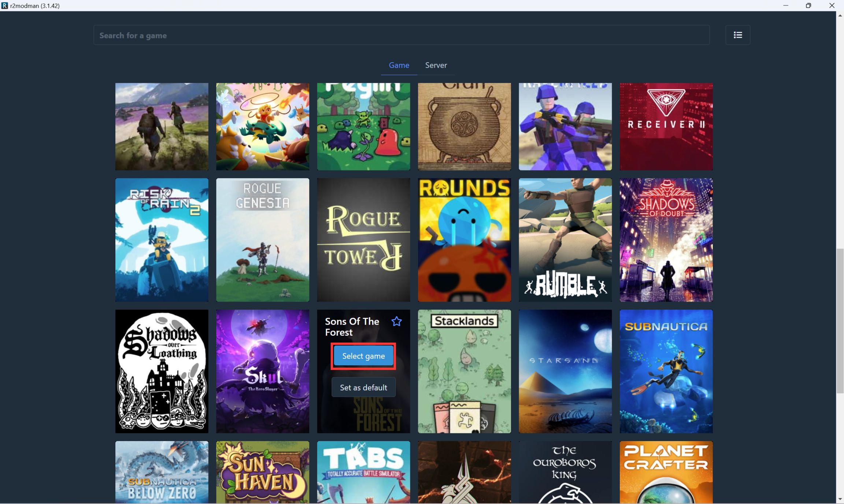The height and width of the screenshot is (504, 844).
Task: Minimize the r2modman window
Action: click(785, 5)
